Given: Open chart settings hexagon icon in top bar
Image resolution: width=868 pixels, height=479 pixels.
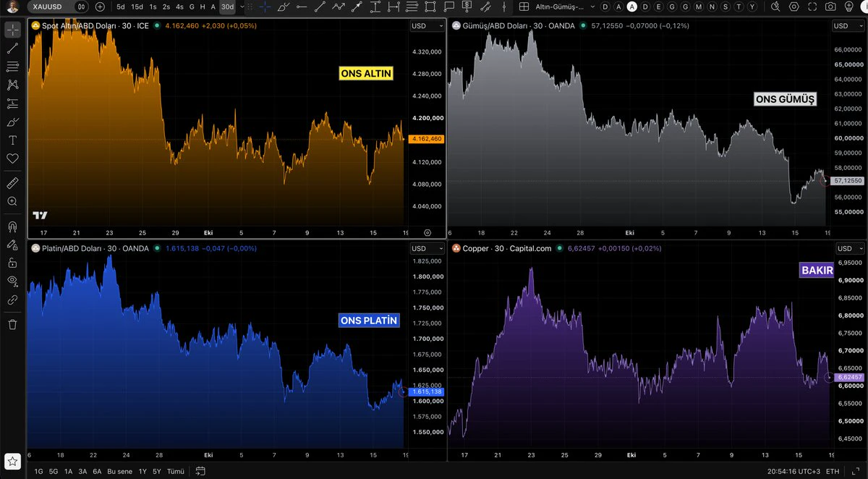Looking at the screenshot, I should point(793,7).
